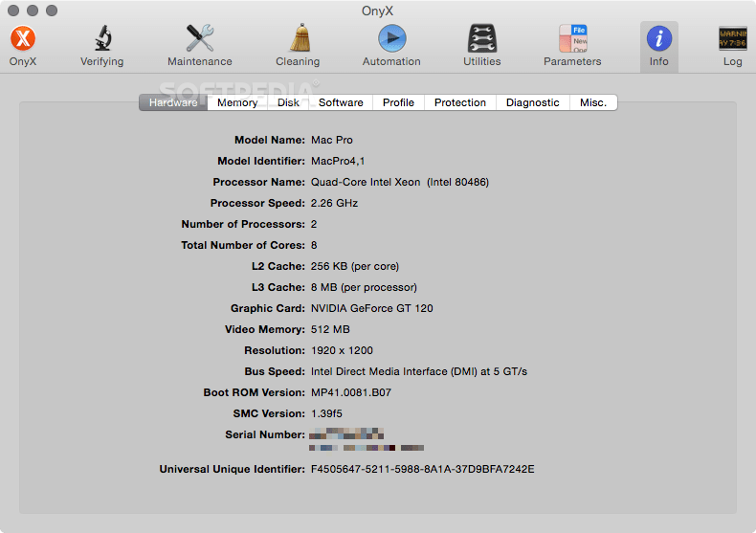Switch to the Disk tab

(288, 102)
